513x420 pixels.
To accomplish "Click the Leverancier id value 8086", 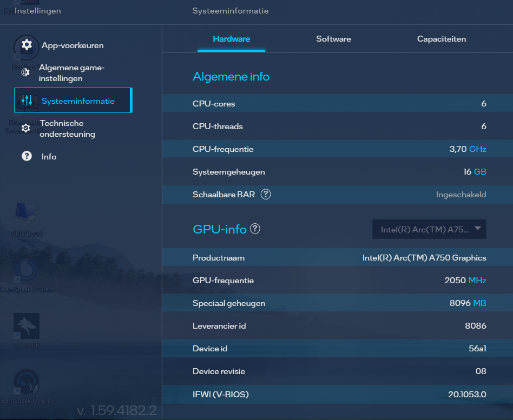I will pyautogui.click(x=476, y=326).
